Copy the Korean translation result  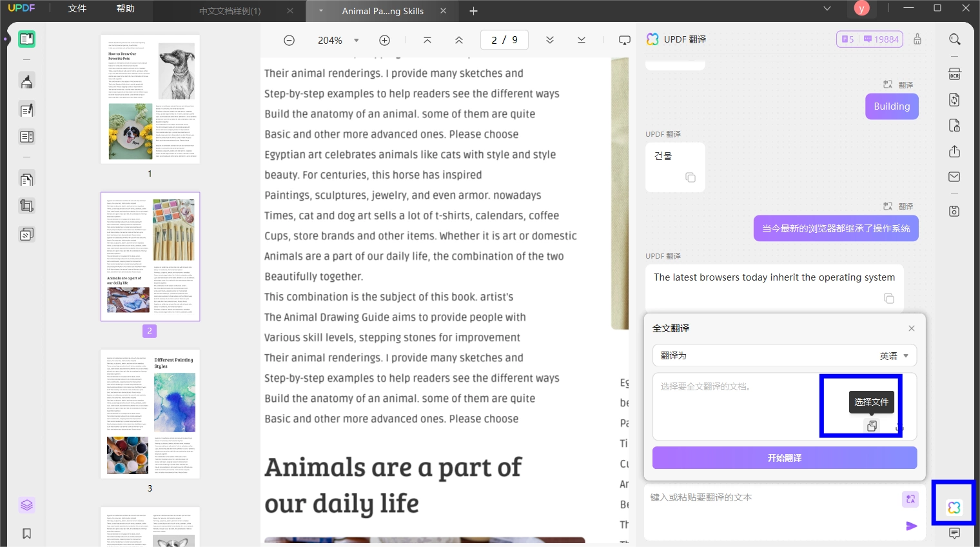tap(691, 177)
